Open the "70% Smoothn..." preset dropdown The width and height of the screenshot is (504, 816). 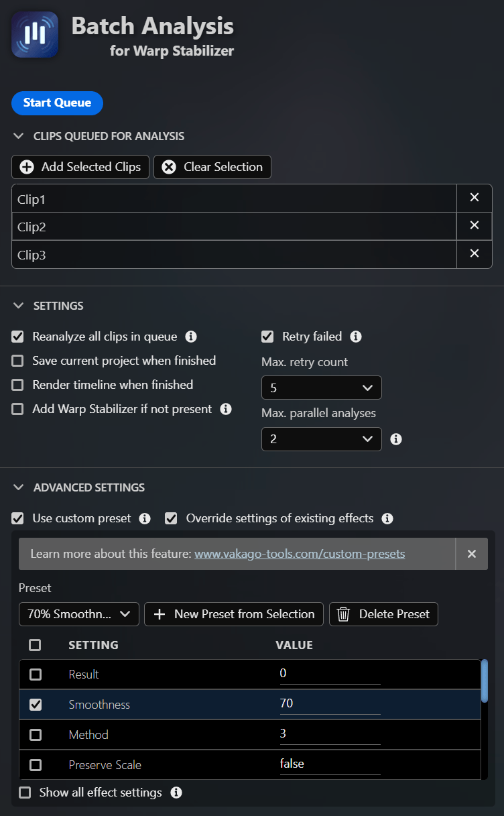(x=78, y=614)
